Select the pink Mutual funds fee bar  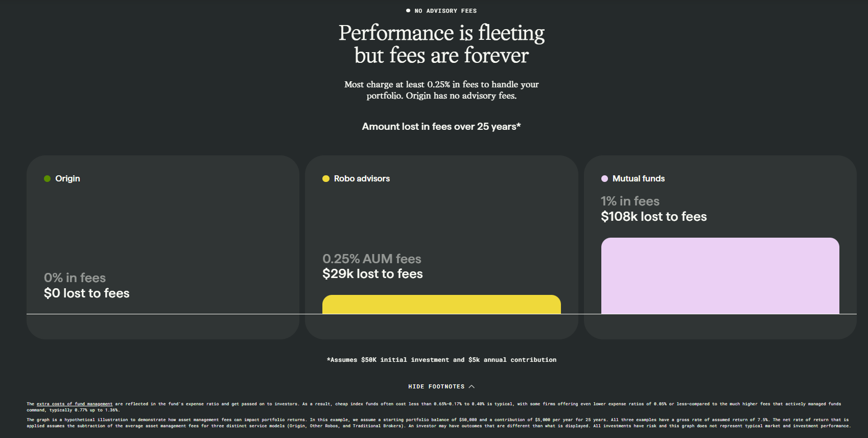pyautogui.click(x=720, y=276)
